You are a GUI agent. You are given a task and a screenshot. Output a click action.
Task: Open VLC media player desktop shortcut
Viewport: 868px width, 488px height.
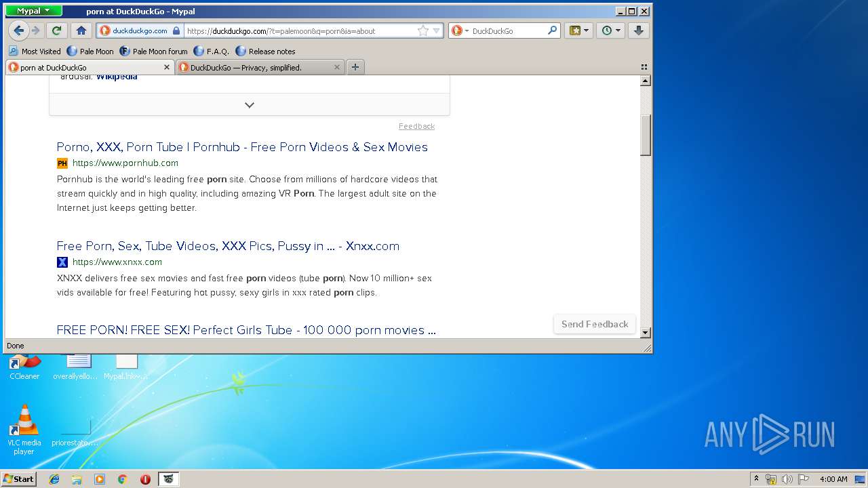[24, 430]
